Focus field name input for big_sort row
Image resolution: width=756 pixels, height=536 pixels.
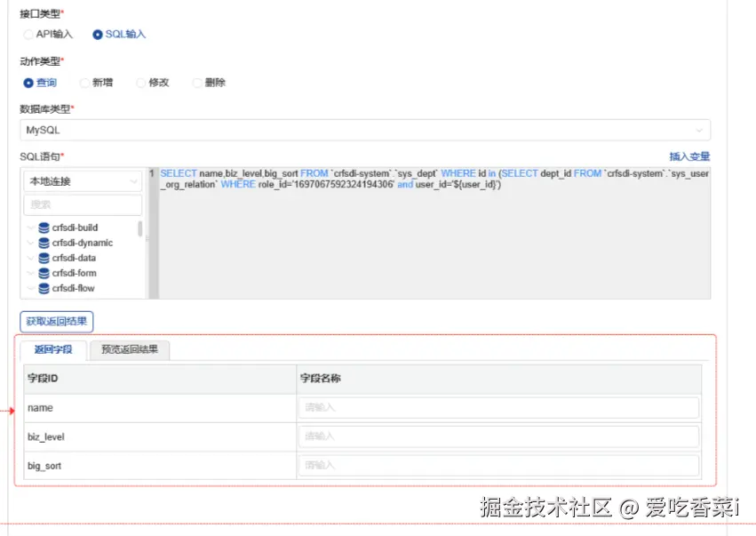coord(498,466)
